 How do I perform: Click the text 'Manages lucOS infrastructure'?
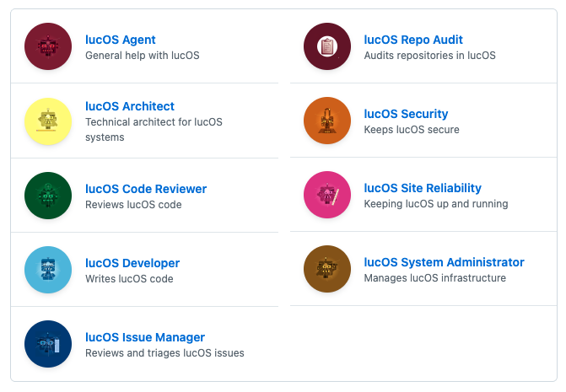[x=434, y=278]
